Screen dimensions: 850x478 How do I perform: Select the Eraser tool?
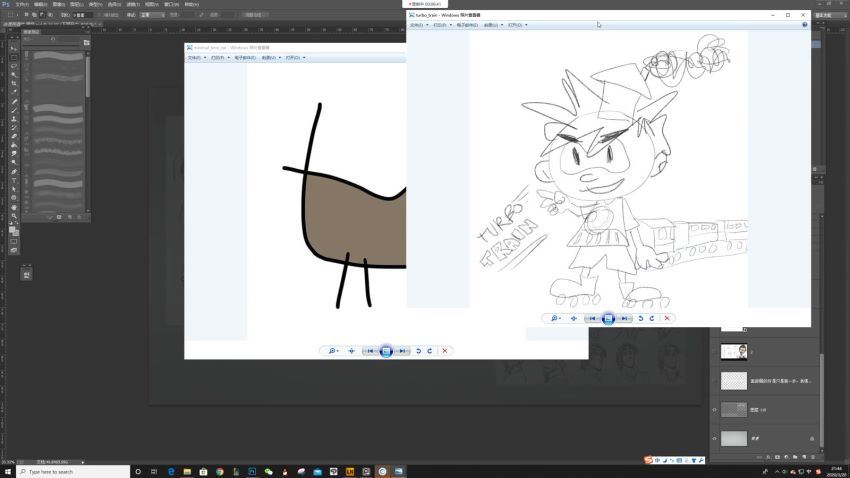pos(14,137)
